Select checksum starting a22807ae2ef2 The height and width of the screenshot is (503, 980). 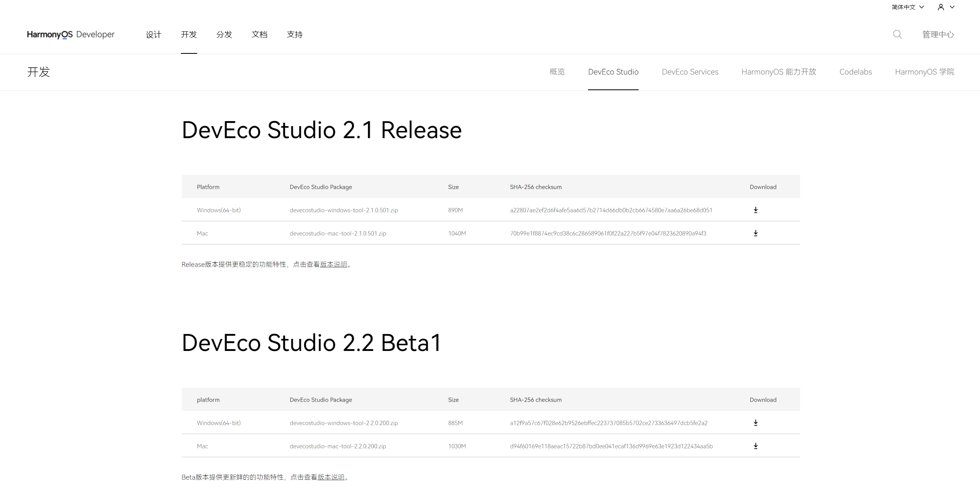[x=611, y=210]
